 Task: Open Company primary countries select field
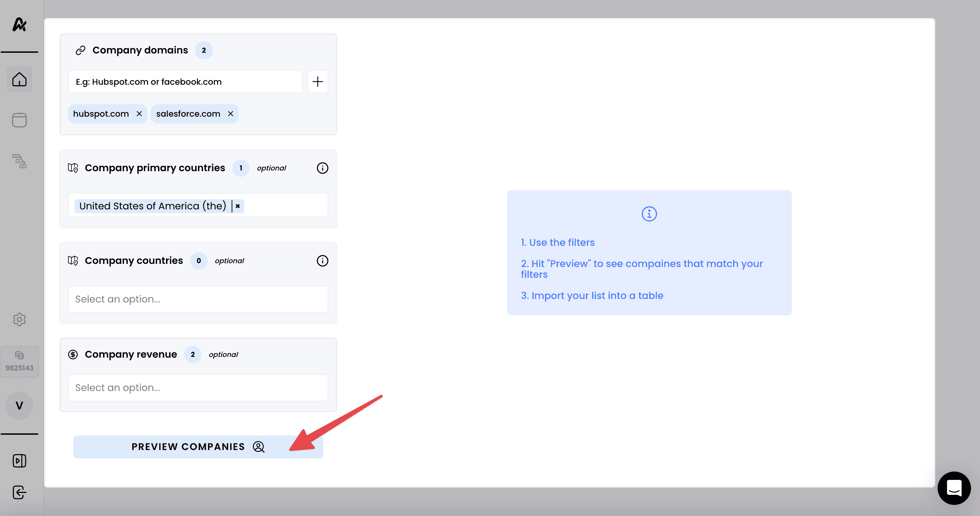[x=285, y=206]
